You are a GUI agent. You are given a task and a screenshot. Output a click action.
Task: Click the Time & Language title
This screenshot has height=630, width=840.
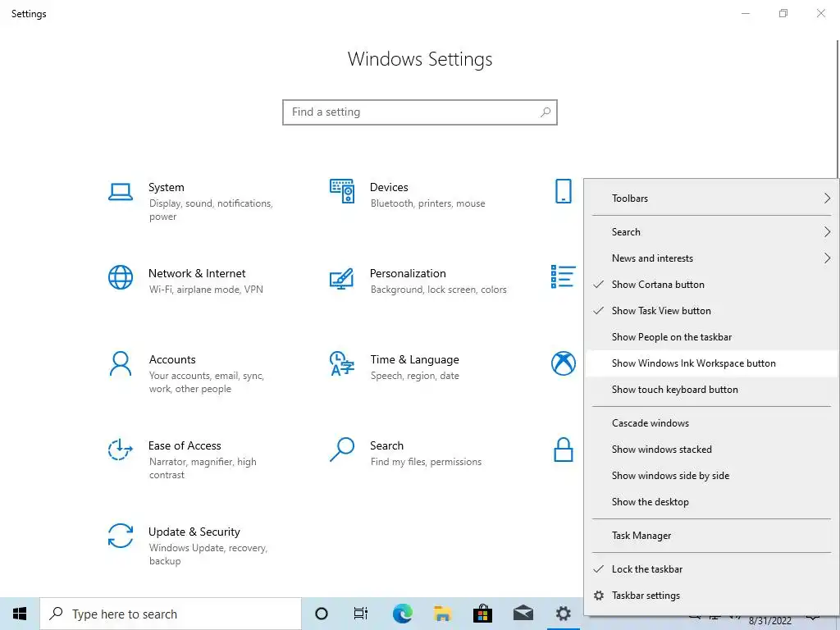point(414,359)
